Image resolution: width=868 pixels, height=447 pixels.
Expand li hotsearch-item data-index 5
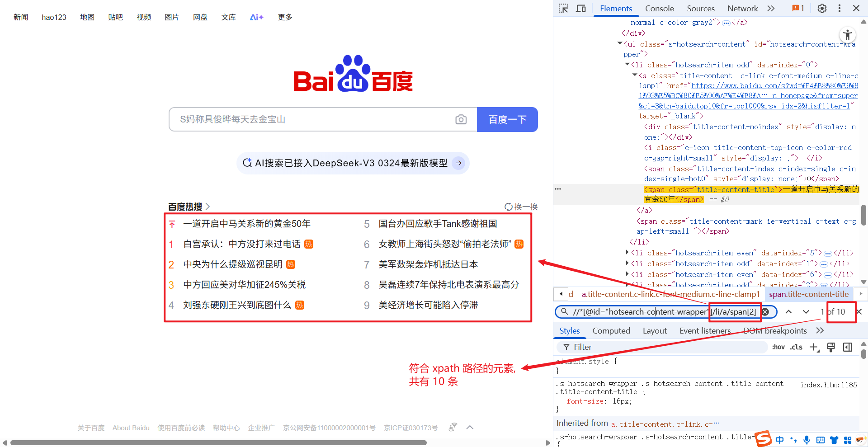627,252
